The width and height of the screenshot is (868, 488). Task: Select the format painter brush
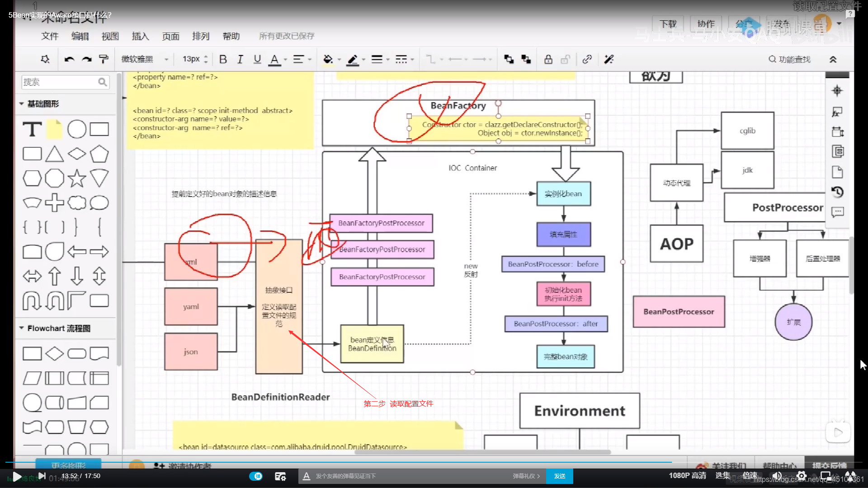(104, 59)
